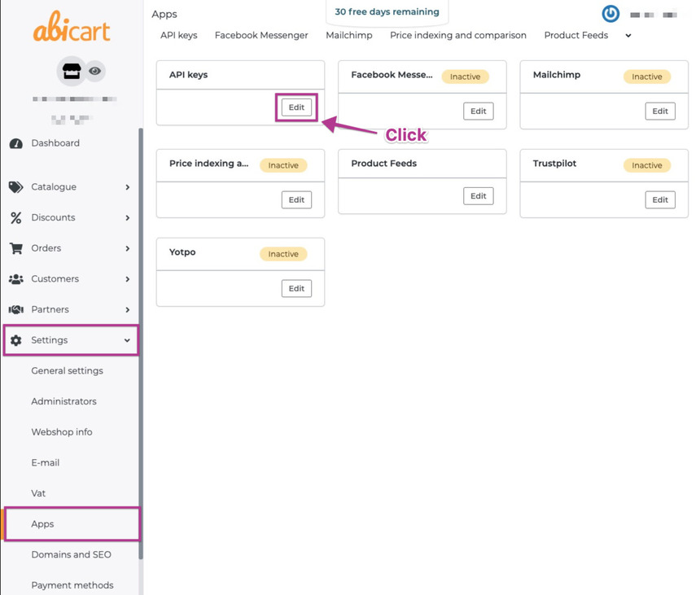Image resolution: width=700 pixels, height=595 pixels.
Task: Click the Partners handshake icon
Action: tap(15, 310)
